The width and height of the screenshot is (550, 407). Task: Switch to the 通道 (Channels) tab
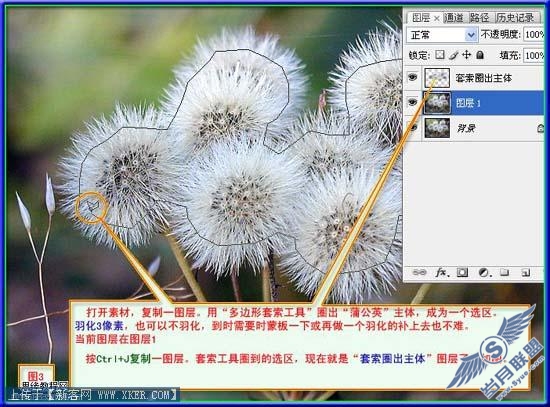point(453,18)
